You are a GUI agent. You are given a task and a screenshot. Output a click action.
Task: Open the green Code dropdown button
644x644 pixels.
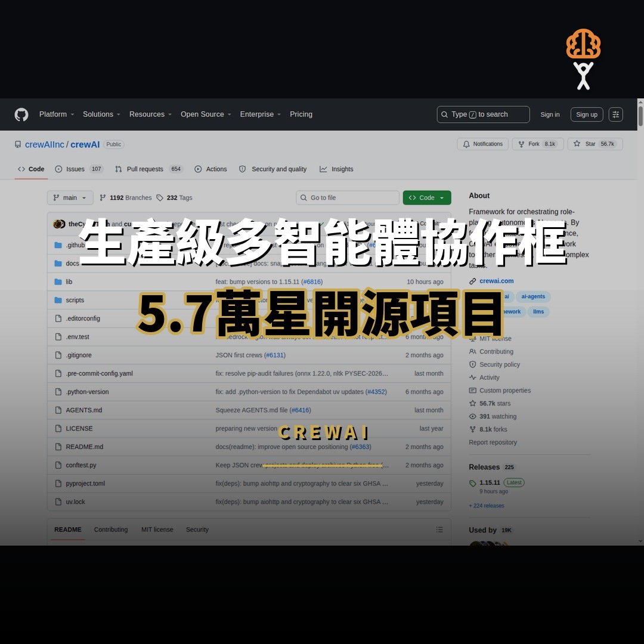[427, 198]
